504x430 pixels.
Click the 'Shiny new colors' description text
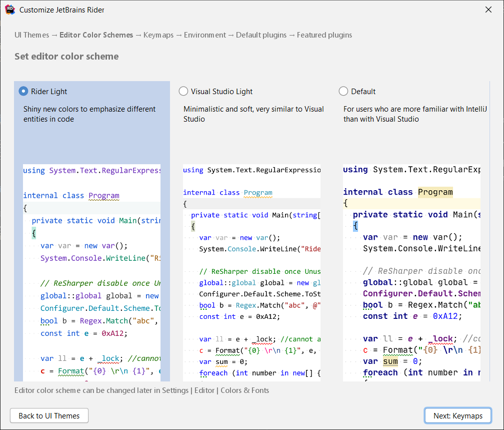[x=89, y=114]
